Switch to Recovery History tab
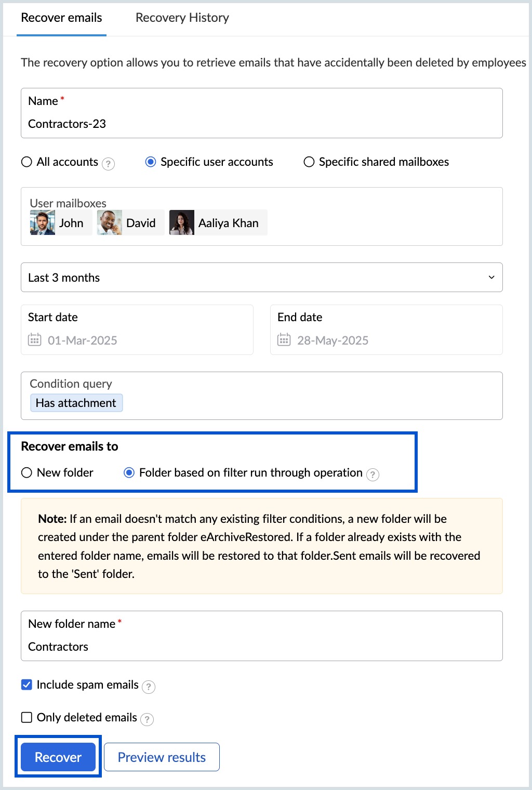This screenshot has height=790, width=532. (x=182, y=18)
